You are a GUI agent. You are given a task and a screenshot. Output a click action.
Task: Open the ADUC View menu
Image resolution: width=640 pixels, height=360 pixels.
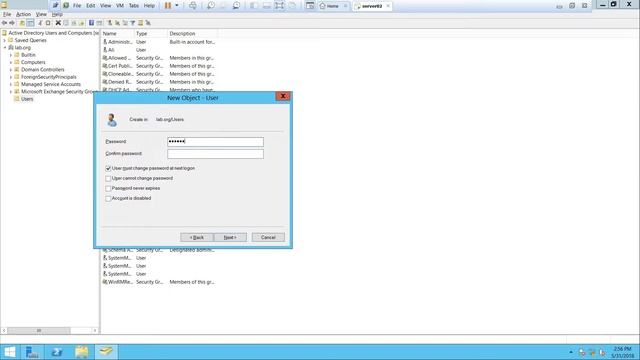[x=41, y=14]
